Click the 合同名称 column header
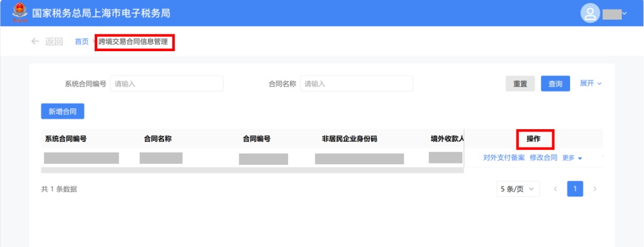644x247 pixels. click(157, 139)
